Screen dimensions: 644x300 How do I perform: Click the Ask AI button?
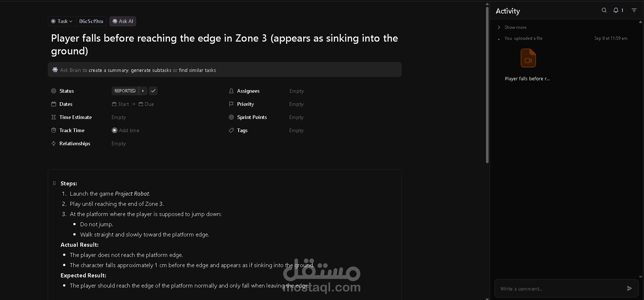pyautogui.click(x=123, y=21)
